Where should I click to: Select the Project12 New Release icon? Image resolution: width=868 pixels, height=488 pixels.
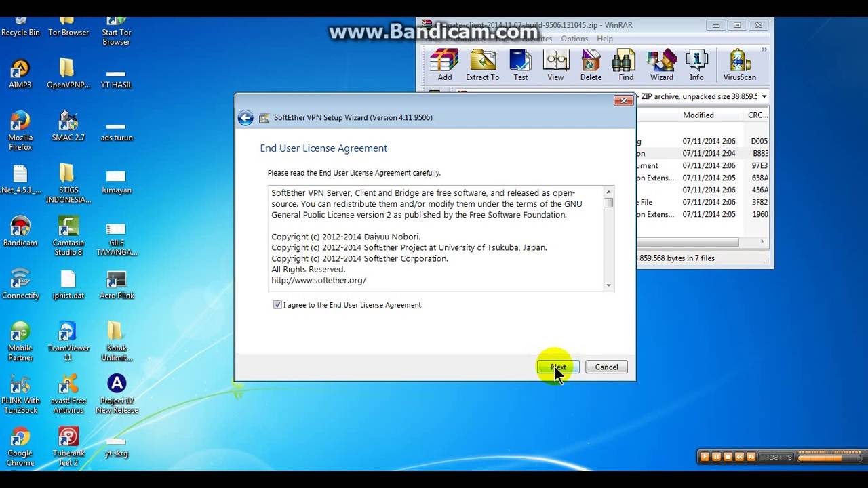(117, 394)
